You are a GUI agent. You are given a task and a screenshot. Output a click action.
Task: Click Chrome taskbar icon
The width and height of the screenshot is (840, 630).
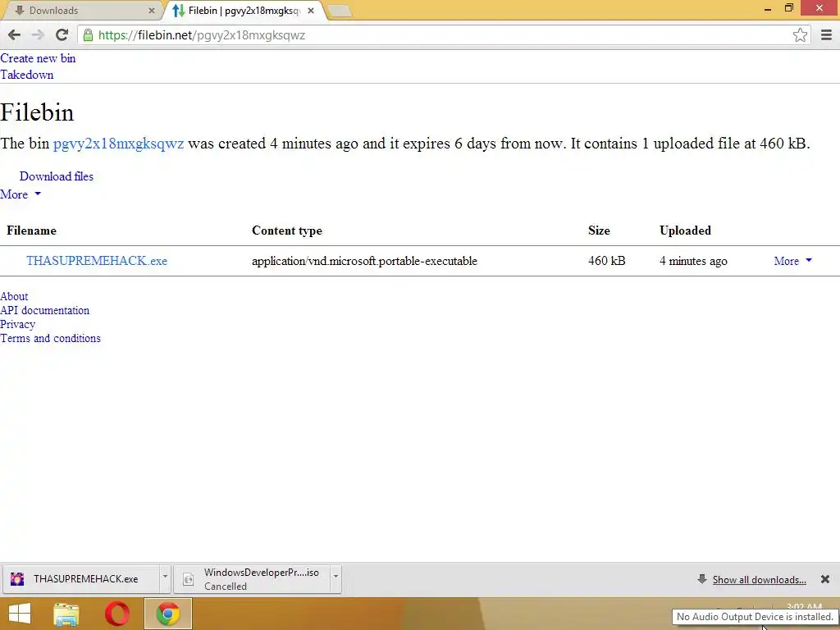[167, 614]
